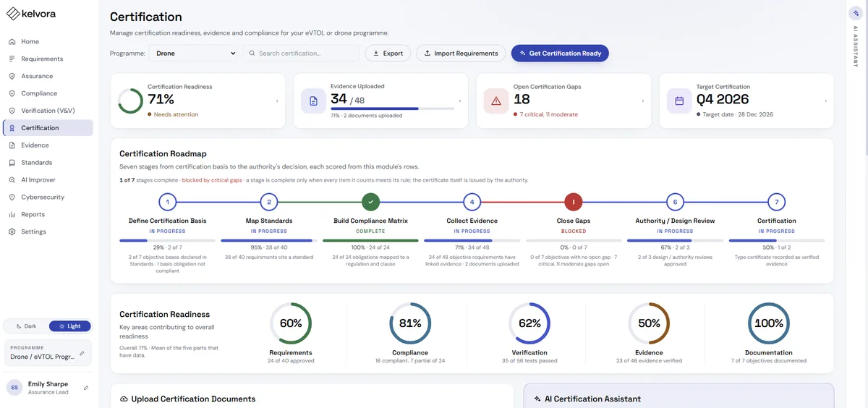Select roadmap stage 1 Define Certification Basis
The image size is (868, 408).
click(167, 203)
